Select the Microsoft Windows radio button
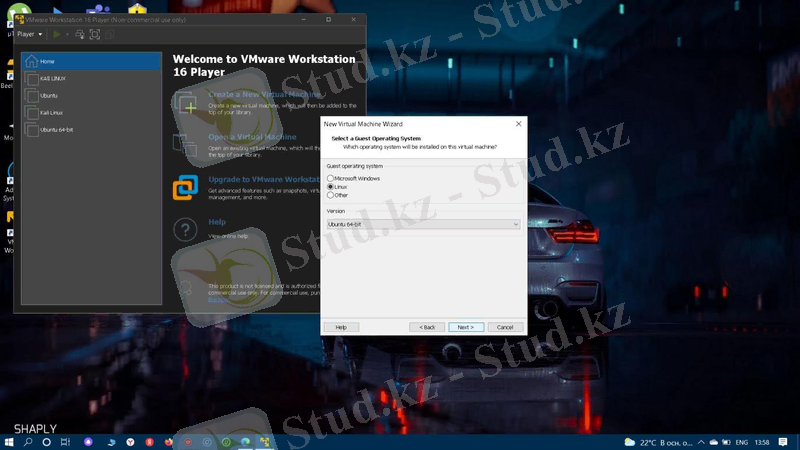 click(330, 179)
